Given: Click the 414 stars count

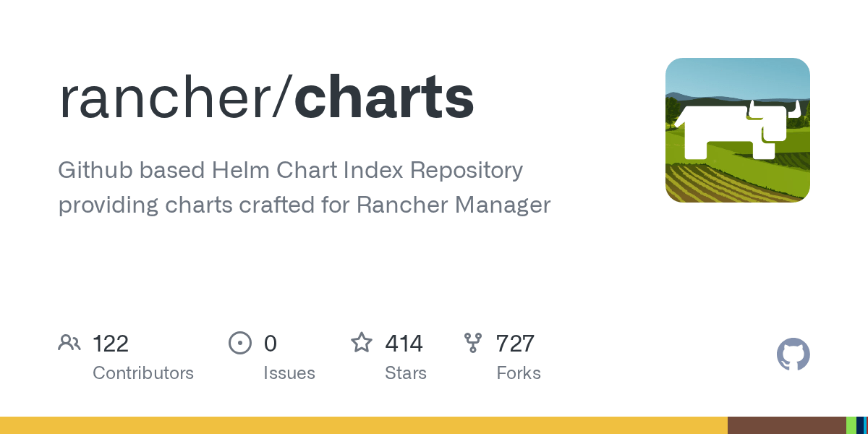Looking at the screenshot, I should [404, 344].
